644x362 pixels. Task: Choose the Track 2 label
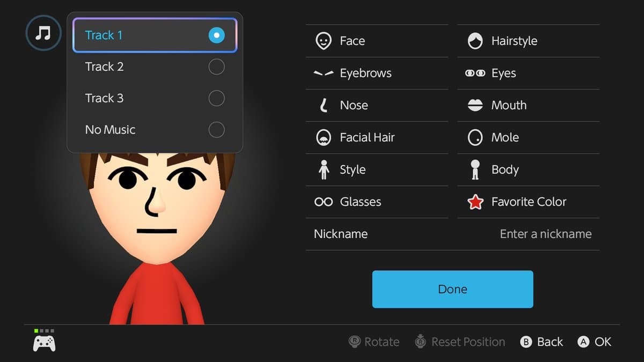pyautogui.click(x=104, y=67)
